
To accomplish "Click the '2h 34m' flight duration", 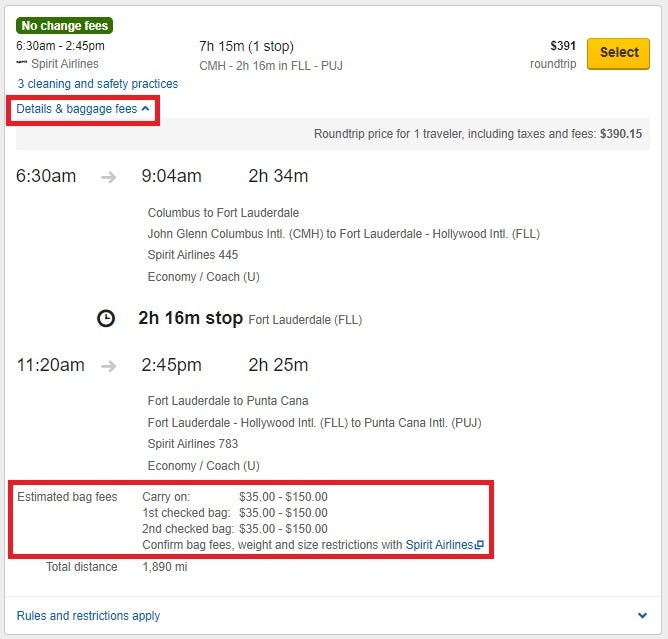I will pyautogui.click(x=278, y=176).
